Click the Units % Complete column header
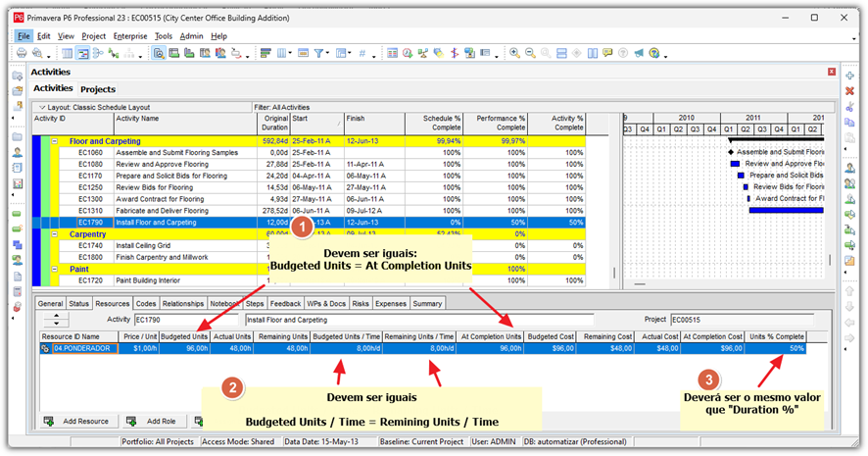 coord(776,336)
